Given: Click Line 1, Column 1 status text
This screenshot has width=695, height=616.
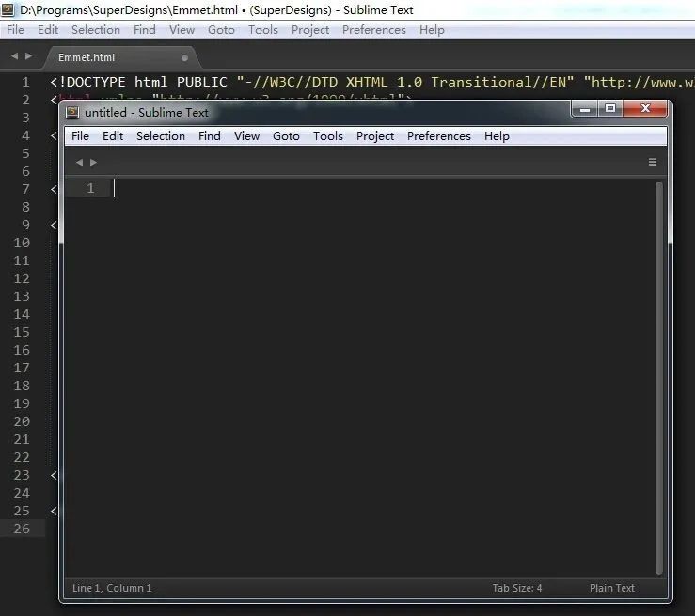Looking at the screenshot, I should point(112,588).
